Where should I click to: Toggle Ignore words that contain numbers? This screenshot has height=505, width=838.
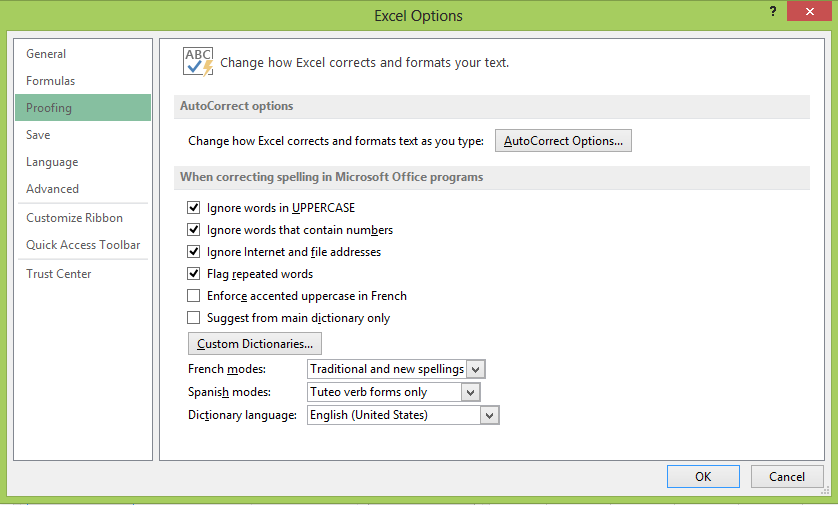(x=193, y=230)
